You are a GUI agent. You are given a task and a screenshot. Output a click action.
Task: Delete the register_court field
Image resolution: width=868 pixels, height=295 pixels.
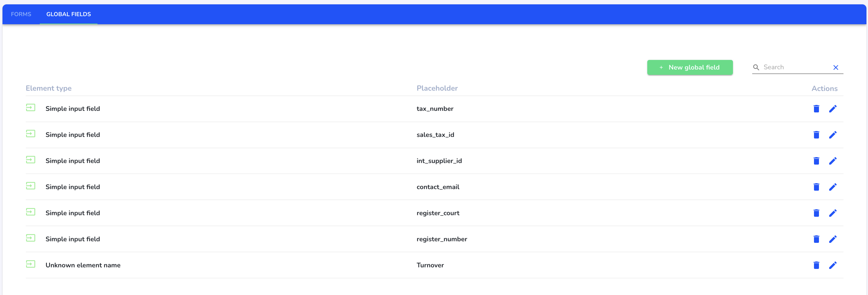tap(816, 213)
